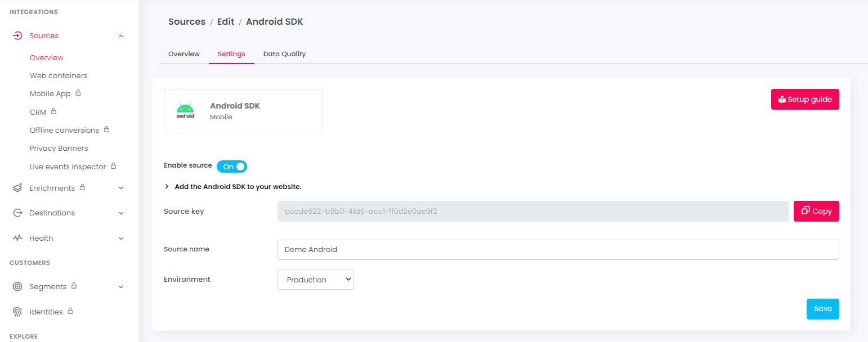The image size is (868, 342).
Task: Expand Add the Android SDK instructions
Action: [x=232, y=187]
